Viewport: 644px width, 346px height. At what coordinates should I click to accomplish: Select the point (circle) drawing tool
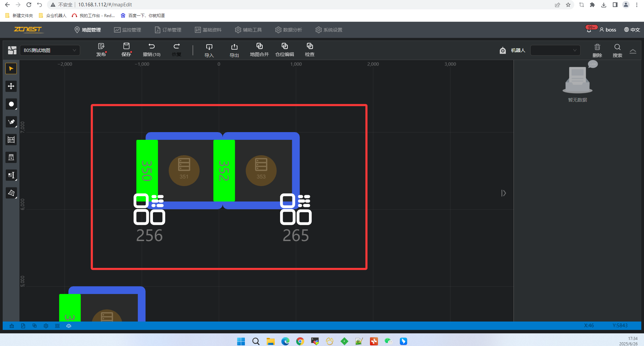(x=11, y=104)
